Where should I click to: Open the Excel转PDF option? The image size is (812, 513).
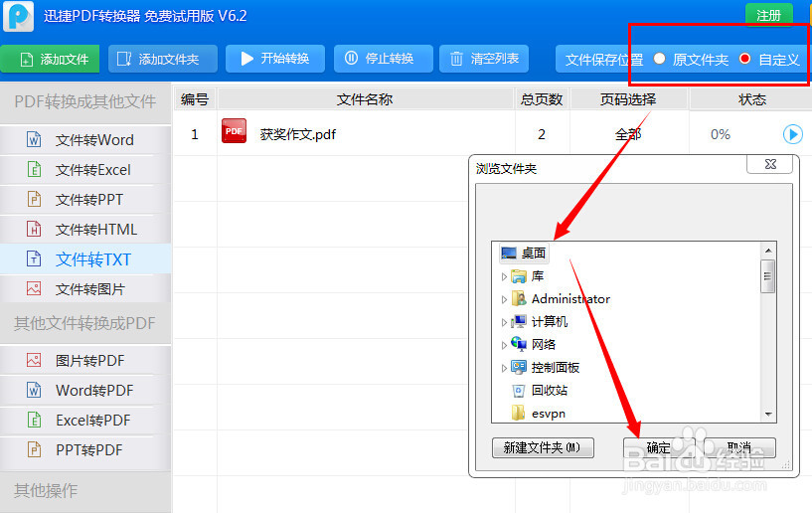[x=85, y=421]
